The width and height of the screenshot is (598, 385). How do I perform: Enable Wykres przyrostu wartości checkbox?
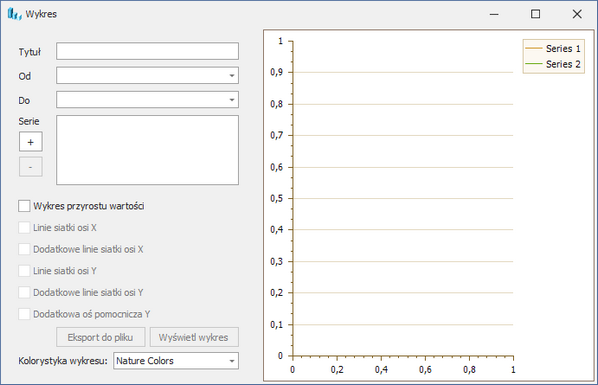pyautogui.click(x=24, y=206)
